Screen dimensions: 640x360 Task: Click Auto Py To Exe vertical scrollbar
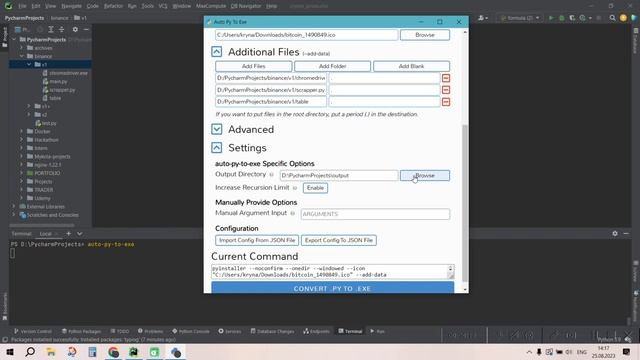tap(465, 203)
